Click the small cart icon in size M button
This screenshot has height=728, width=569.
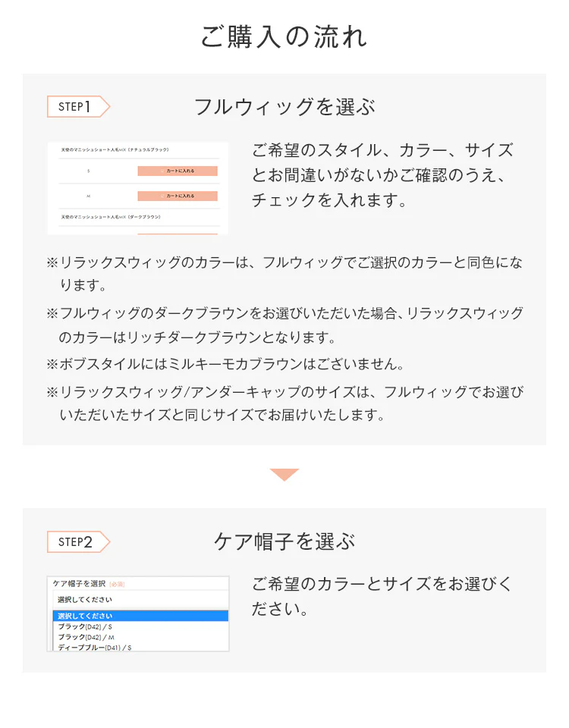pyautogui.click(x=162, y=196)
